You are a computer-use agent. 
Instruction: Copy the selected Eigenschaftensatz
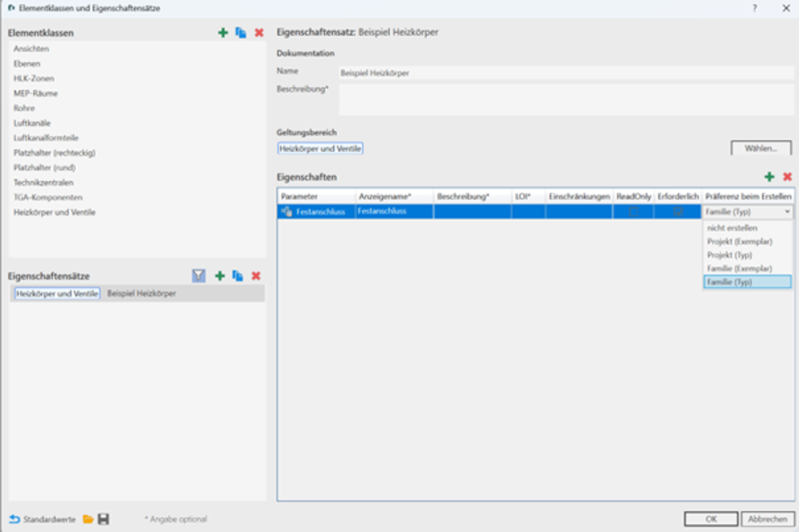[238, 275]
